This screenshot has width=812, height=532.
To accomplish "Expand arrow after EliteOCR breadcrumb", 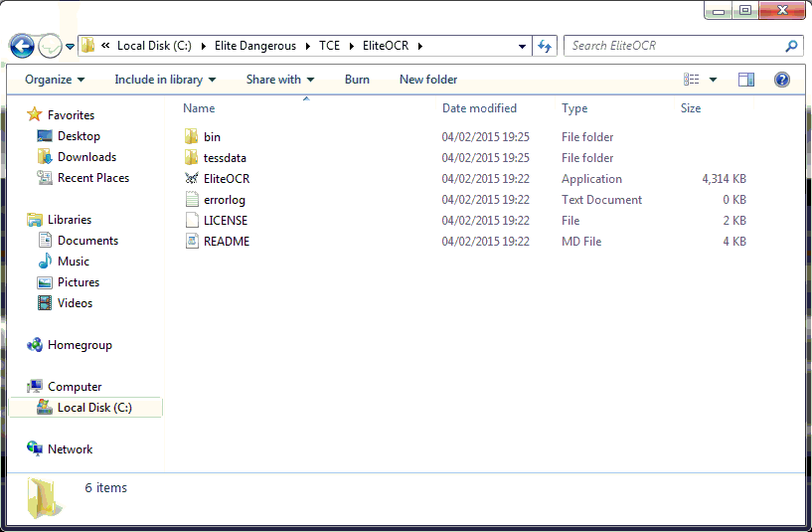I will (420, 46).
